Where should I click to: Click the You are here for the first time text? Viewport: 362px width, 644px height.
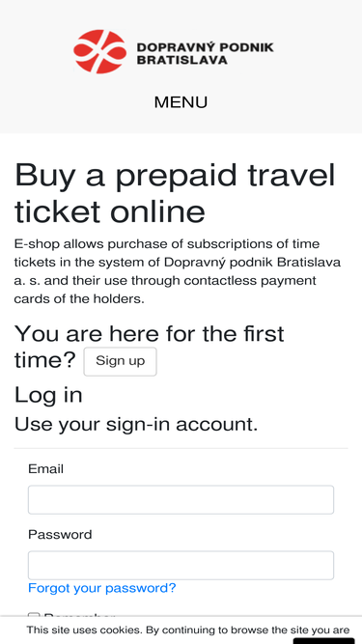[149, 347]
